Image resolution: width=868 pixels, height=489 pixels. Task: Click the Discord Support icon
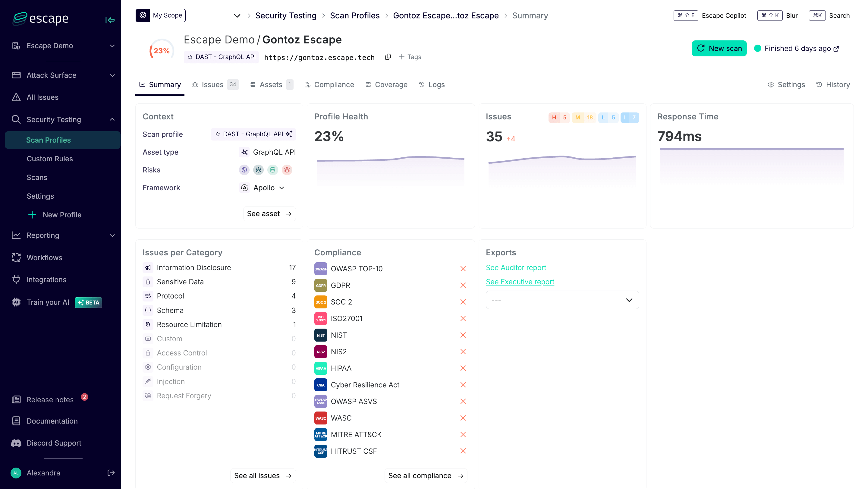pyautogui.click(x=16, y=443)
